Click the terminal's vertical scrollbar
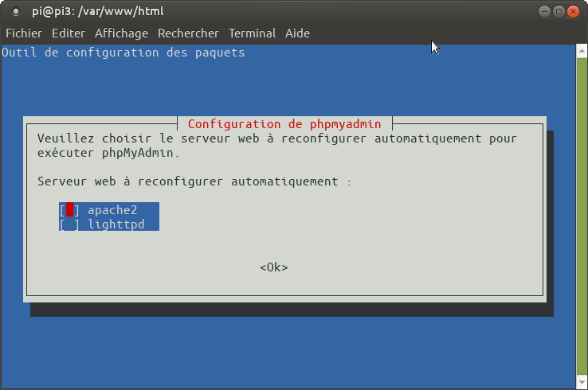588x390 pixels. [581, 215]
